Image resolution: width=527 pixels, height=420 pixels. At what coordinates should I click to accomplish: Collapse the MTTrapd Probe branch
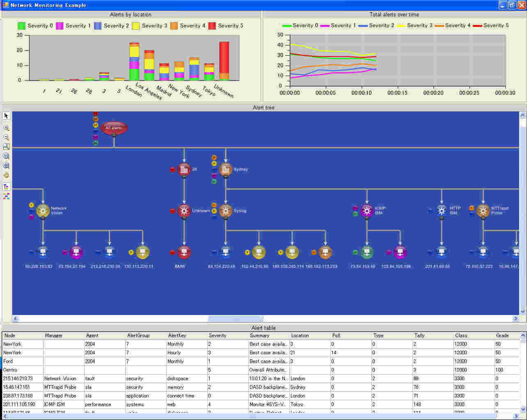pos(483,219)
